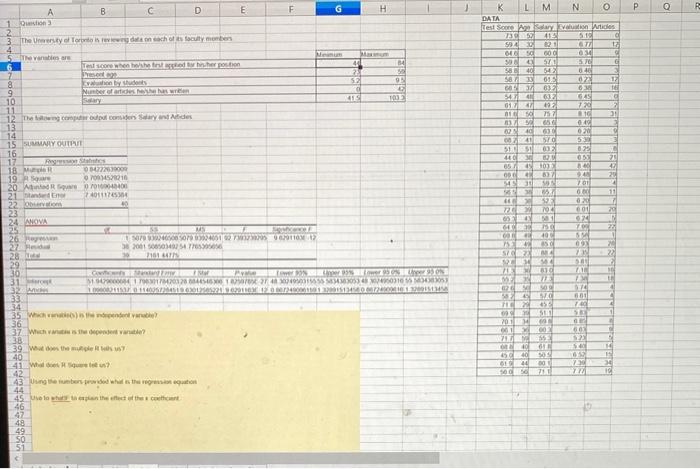Click the highlighted row 6 header
The width and height of the screenshot is (700, 469).
tap(12, 66)
